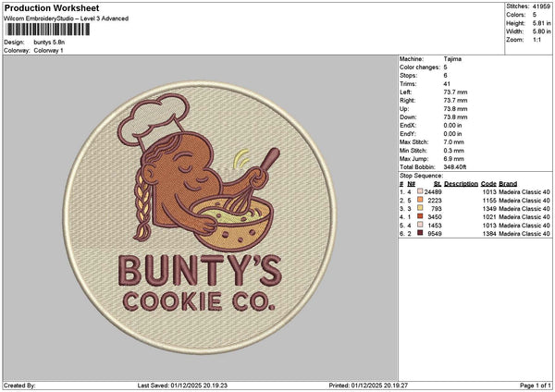Viewport: 555px width, 392px height.
Task: Click the 'Production Worksheet' title
Action: (x=52, y=7)
